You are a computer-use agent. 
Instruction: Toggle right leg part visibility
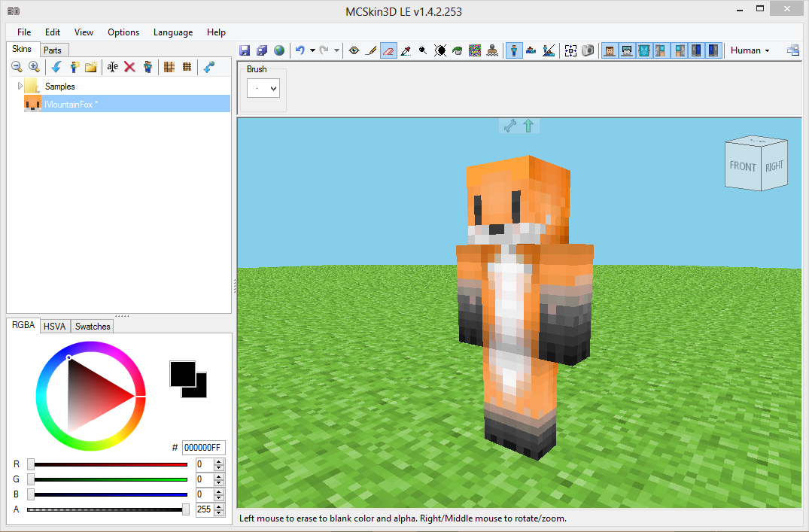(x=713, y=50)
